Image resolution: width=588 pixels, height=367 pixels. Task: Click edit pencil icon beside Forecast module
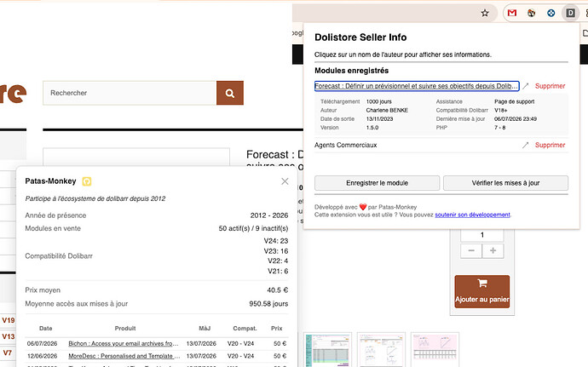click(526, 86)
